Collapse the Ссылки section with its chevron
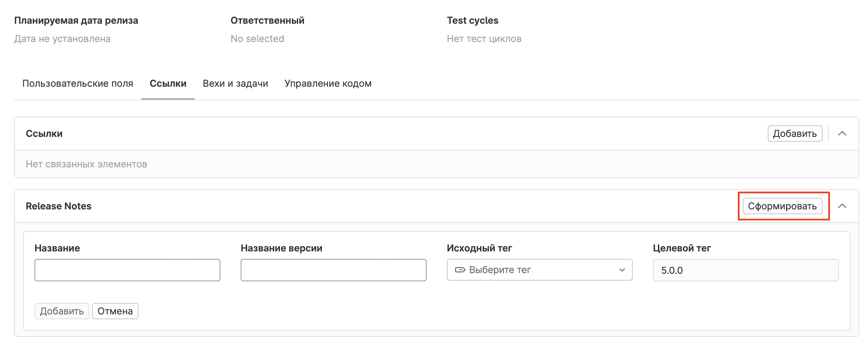Screen dimensions: 868x347 [842, 134]
